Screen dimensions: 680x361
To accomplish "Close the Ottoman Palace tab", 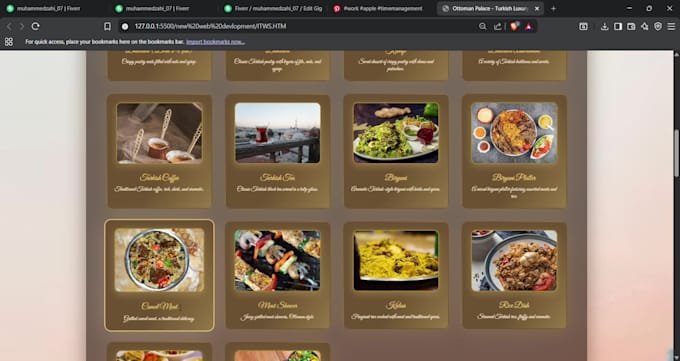I will pos(537,9).
